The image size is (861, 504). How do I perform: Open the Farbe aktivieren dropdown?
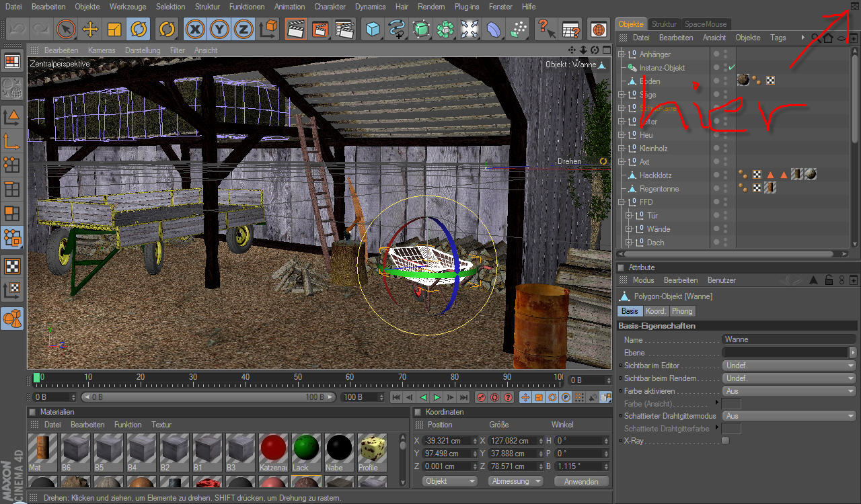pos(789,391)
